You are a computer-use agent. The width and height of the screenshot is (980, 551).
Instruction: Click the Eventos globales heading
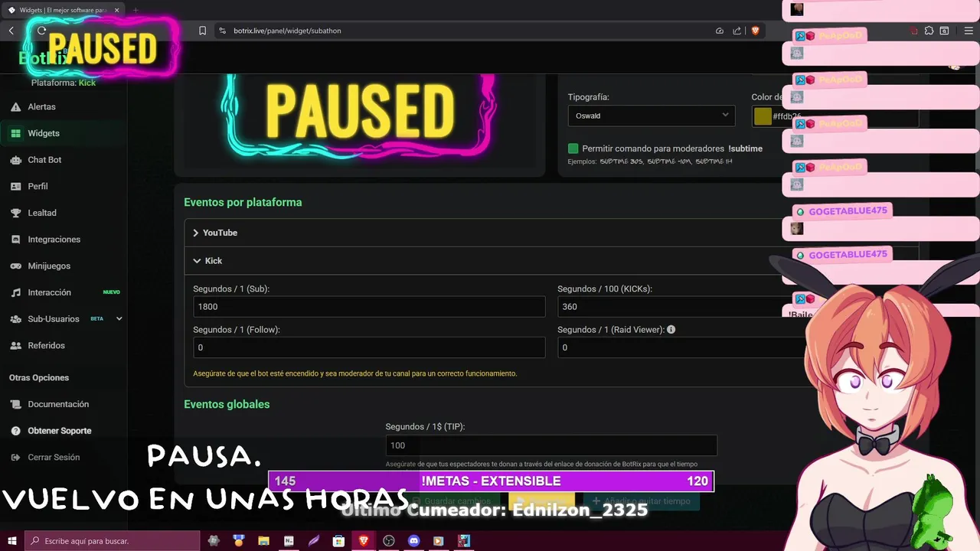[x=227, y=405]
